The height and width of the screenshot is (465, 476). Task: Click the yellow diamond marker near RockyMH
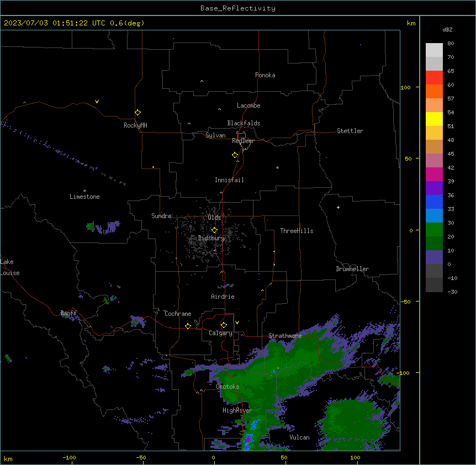coord(137,113)
